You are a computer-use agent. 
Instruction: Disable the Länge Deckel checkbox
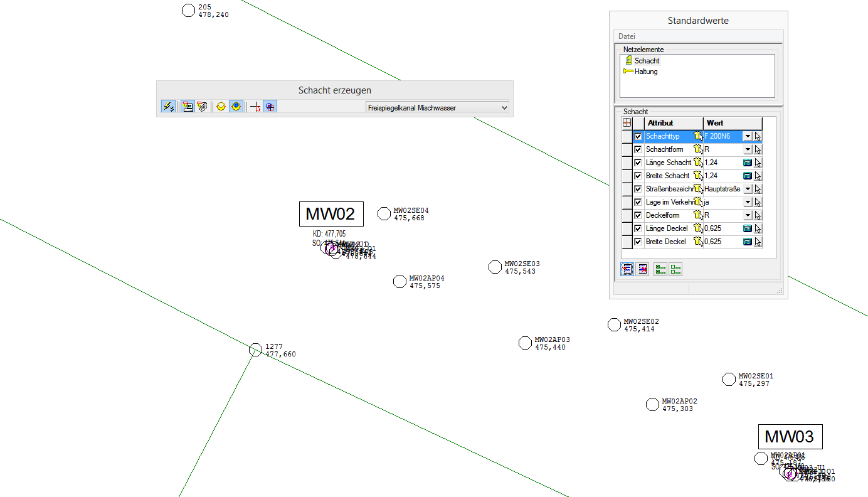pos(638,228)
